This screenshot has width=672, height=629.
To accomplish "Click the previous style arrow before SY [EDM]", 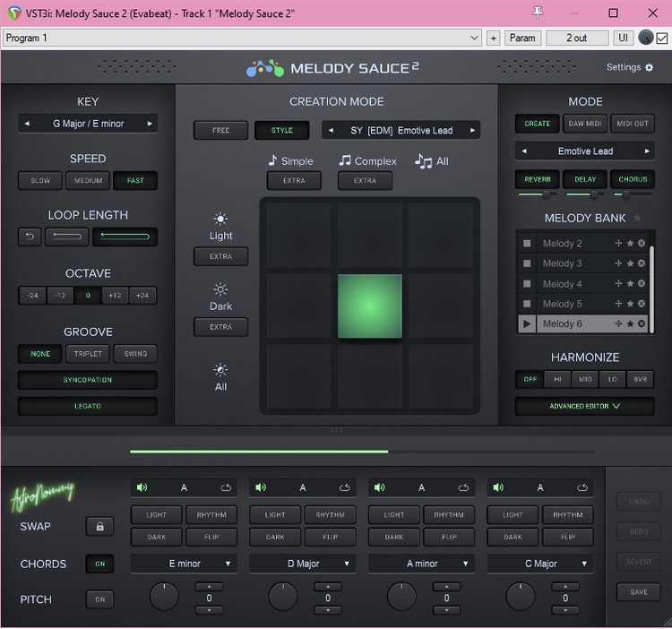I will (331, 130).
